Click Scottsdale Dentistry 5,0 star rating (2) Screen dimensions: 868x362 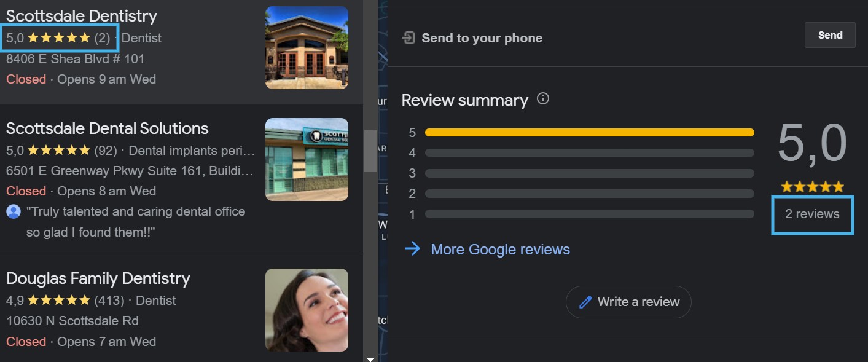[x=58, y=38]
